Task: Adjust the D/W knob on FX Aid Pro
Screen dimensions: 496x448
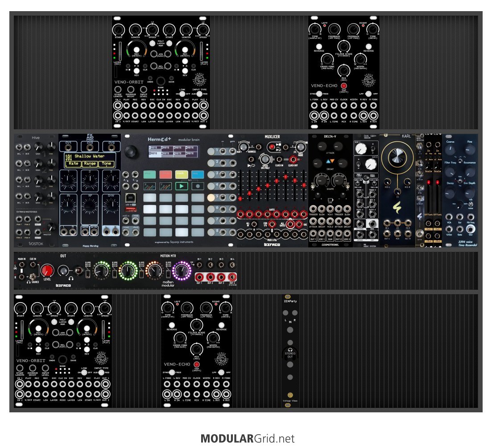Action: [112, 206]
